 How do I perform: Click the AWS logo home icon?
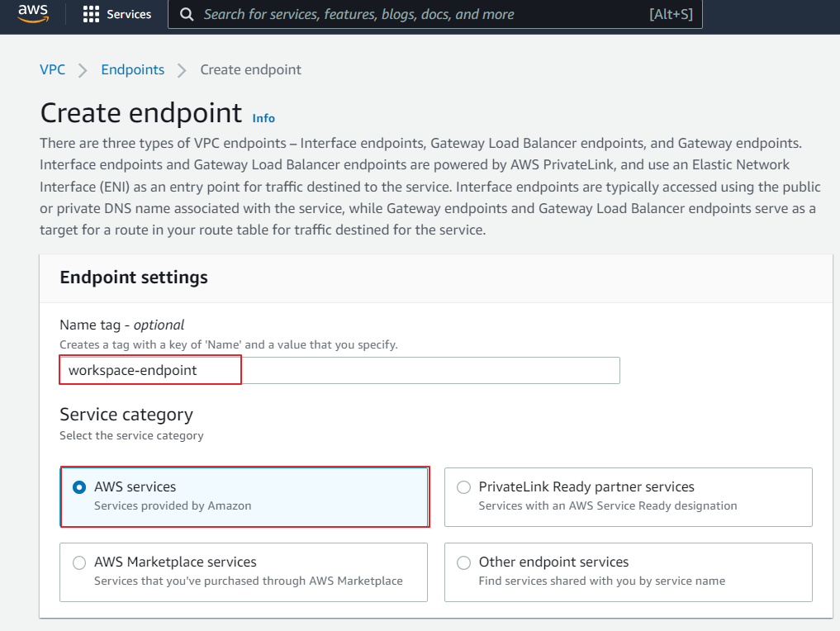[x=33, y=14]
